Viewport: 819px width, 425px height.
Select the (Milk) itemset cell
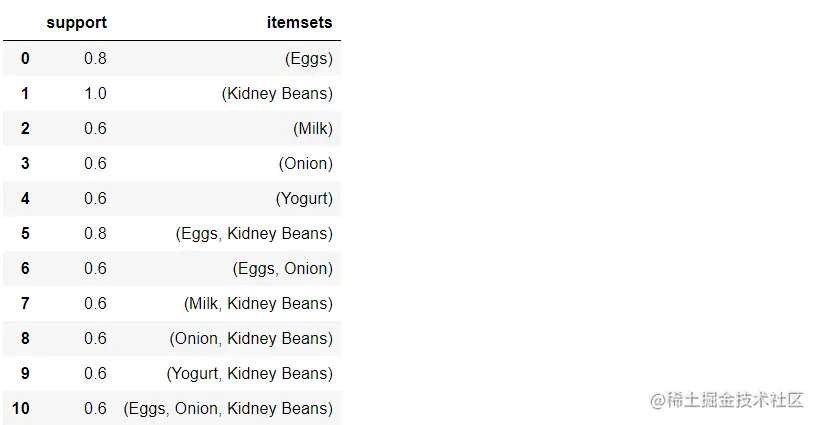click(x=313, y=128)
